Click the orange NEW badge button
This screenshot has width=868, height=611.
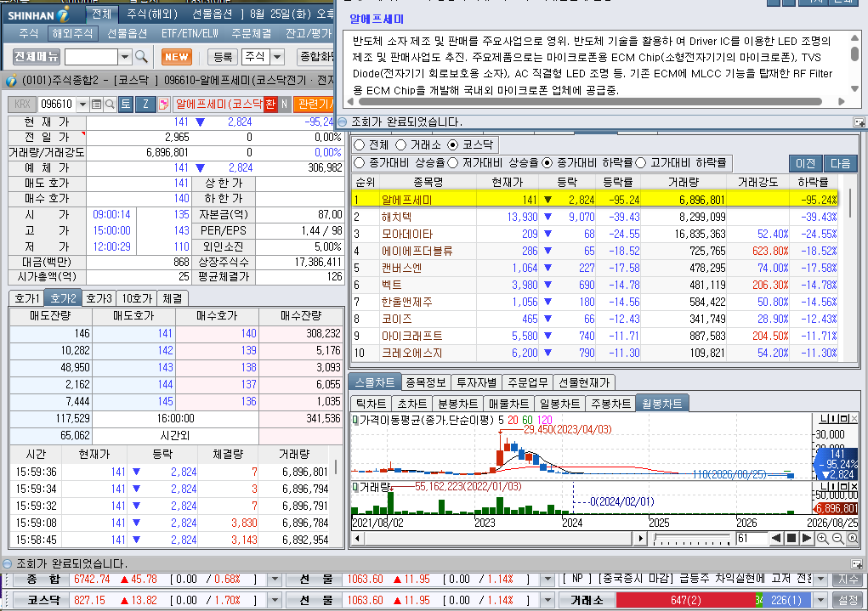coord(177,56)
